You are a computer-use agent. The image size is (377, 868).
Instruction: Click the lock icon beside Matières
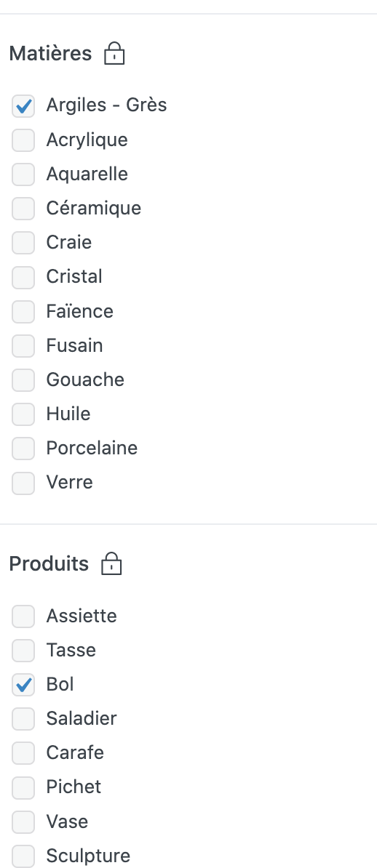[x=114, y=54]
